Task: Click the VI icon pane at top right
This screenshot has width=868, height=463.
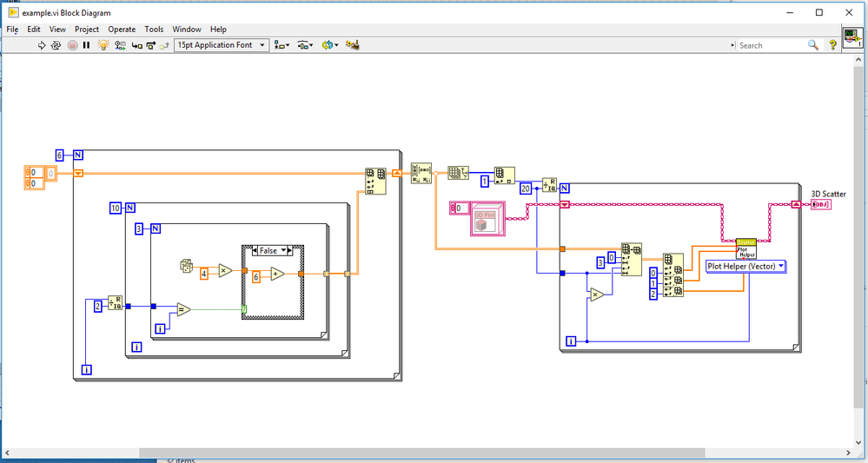Action: coord(852,37)
